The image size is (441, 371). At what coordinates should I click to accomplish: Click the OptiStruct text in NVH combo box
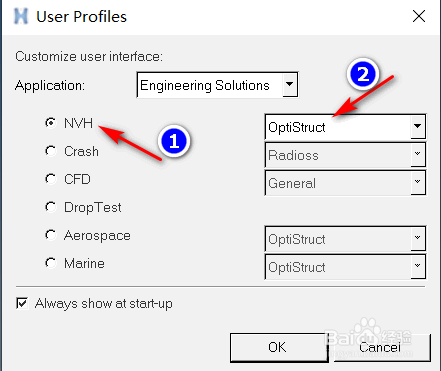297,127
